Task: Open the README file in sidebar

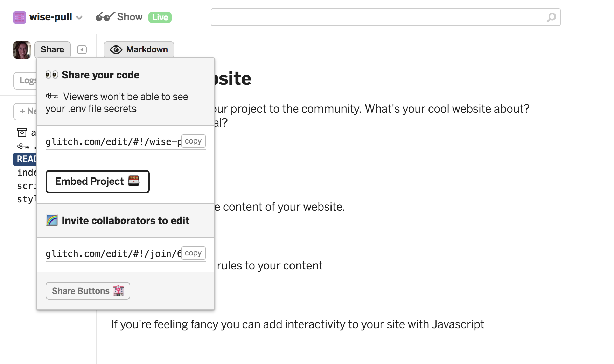Action: [25, 159]
